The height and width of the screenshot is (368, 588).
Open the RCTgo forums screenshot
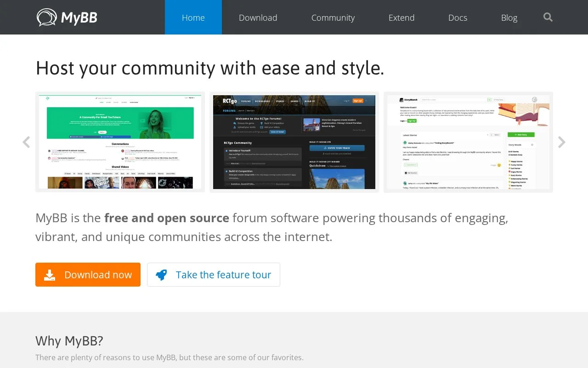tap(294, 142)
